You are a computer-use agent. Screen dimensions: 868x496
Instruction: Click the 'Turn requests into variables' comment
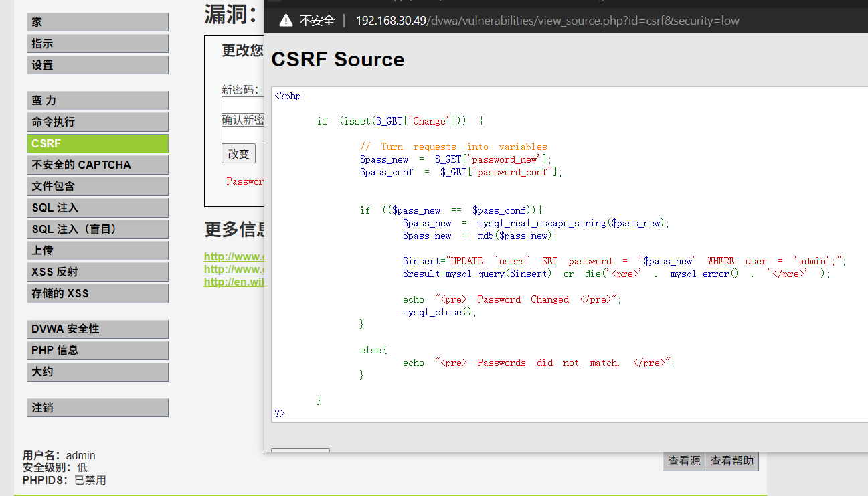tap(454, 147)
